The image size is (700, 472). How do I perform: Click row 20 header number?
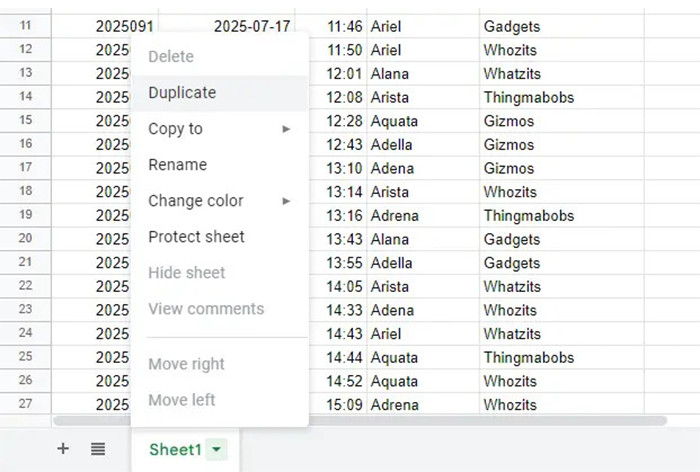click(26, 240)
